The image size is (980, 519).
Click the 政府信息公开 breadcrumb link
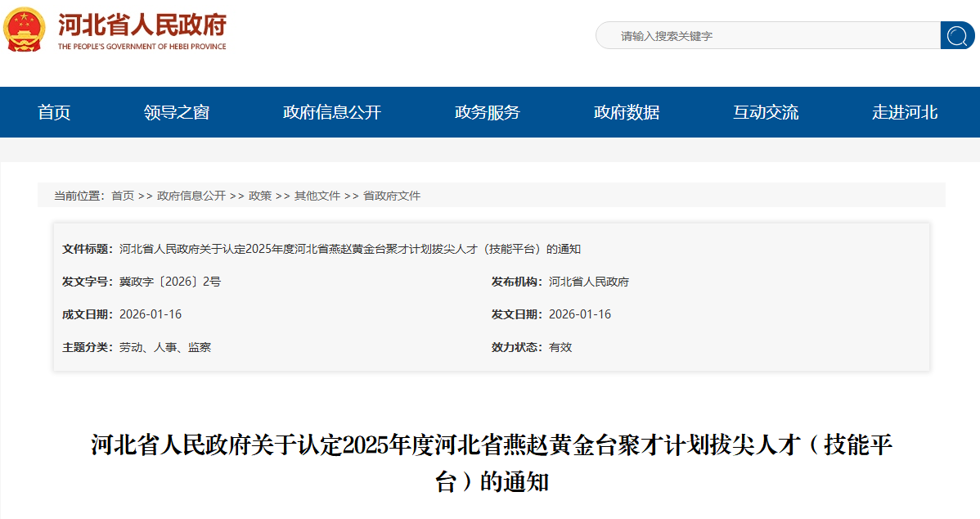point(191,196)
